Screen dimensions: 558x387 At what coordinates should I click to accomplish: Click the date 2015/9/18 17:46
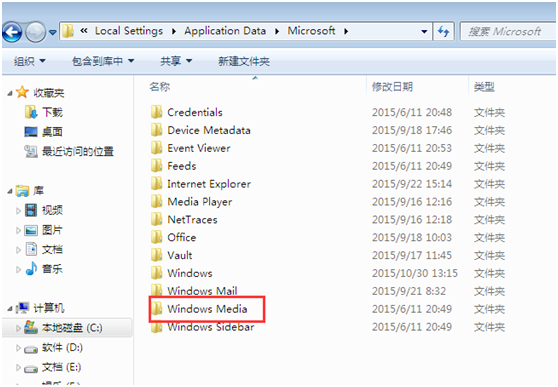point(412,130)
